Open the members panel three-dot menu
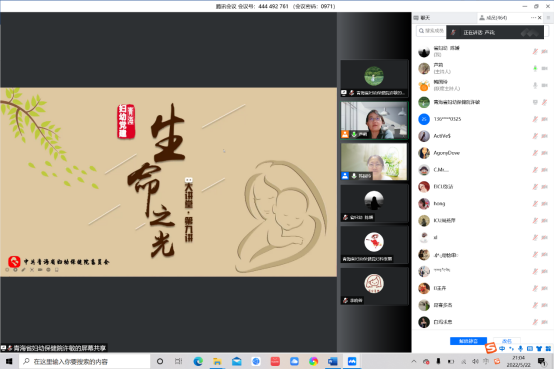The height and width of the screenshot is (370, 554). pos(533,18)
